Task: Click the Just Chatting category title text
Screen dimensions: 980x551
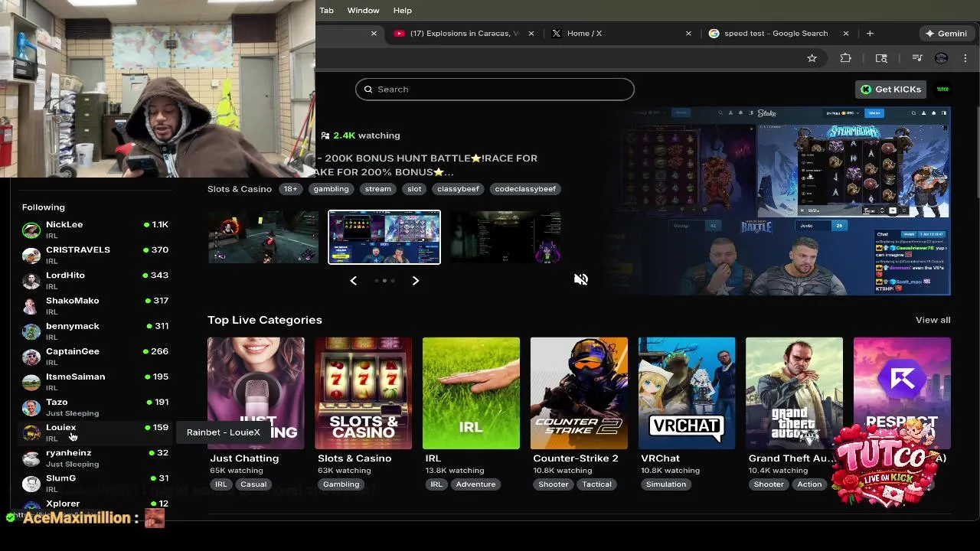Action: click(x=245, y=458)
